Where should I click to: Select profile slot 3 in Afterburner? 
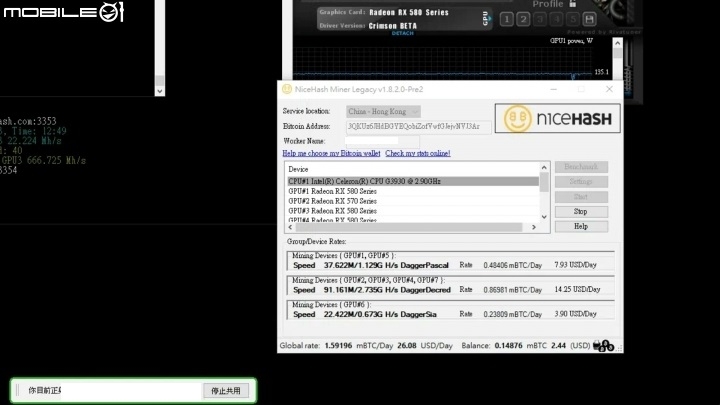[x=540, y=19]
